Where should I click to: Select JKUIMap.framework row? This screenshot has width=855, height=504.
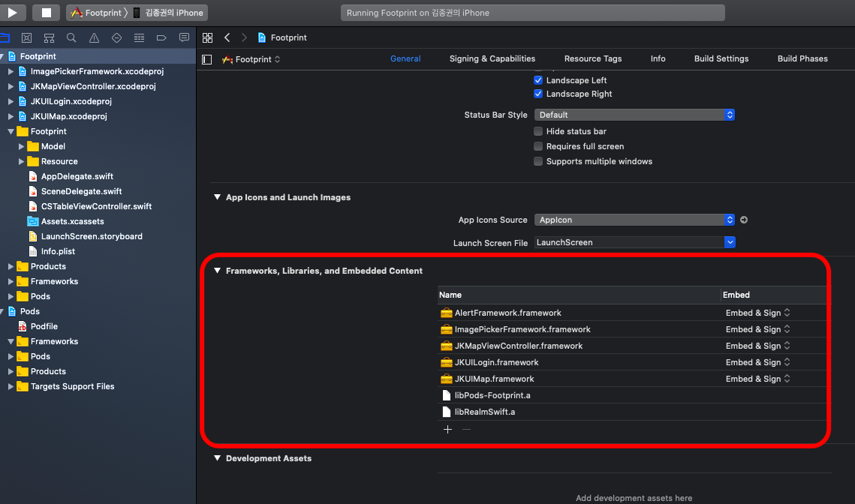point(633,379)
